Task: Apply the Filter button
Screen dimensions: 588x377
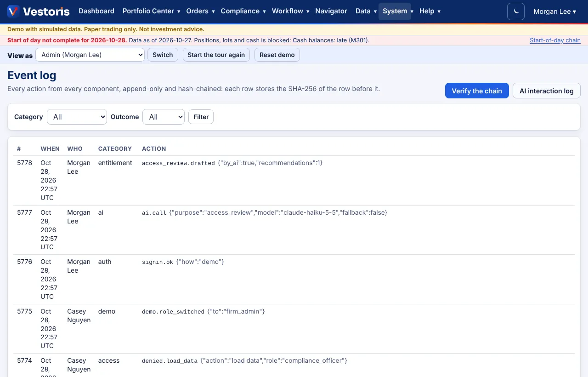Action: click(201, 117)
